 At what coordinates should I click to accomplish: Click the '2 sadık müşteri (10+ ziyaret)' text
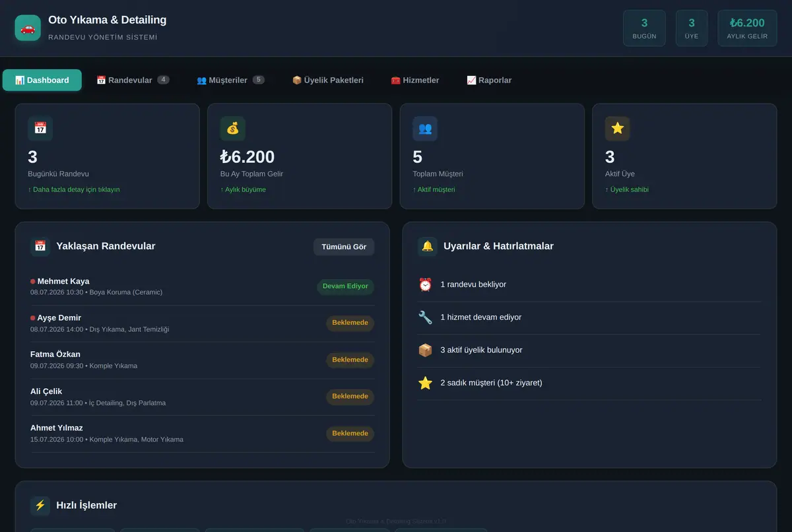tap(491, 383)
